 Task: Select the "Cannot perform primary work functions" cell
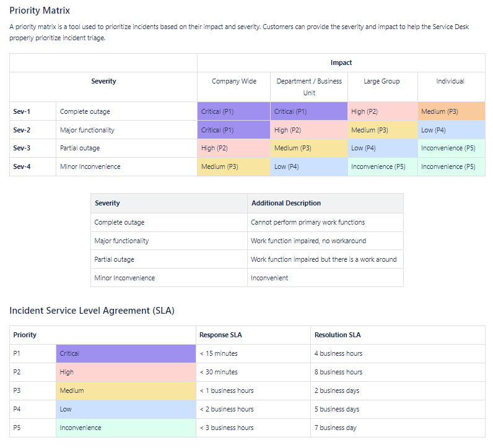(308, 222)
